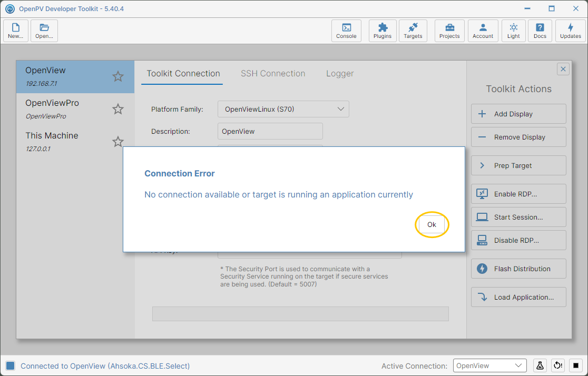Image resolution: width=588 pixels, height=376 pixels.
Task: Click the Prep Target button
Action: click(x=518, y=166)
